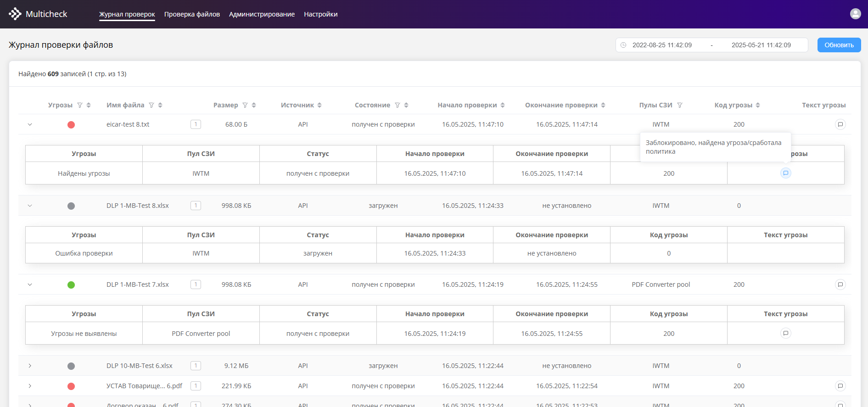Select the file name УСТАВ Товарище... 6.pdf
This screenshot has height=407, width=868.
tap(144, 386)
